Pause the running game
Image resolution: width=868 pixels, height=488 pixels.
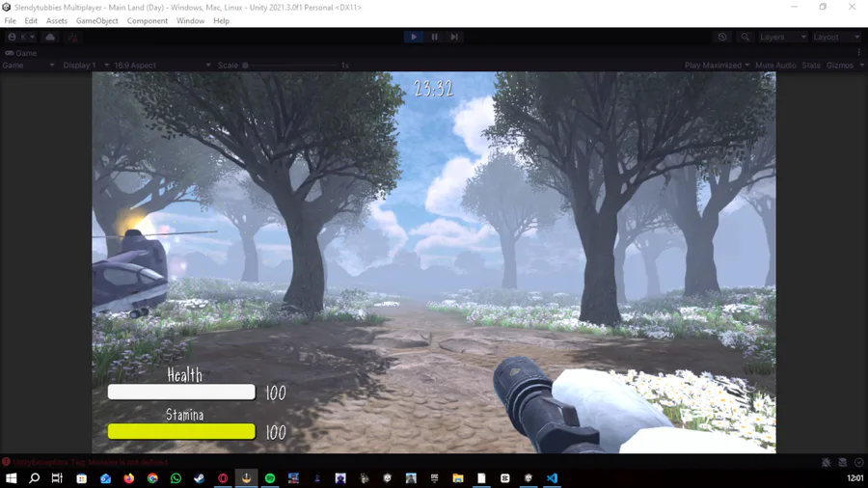435,37
